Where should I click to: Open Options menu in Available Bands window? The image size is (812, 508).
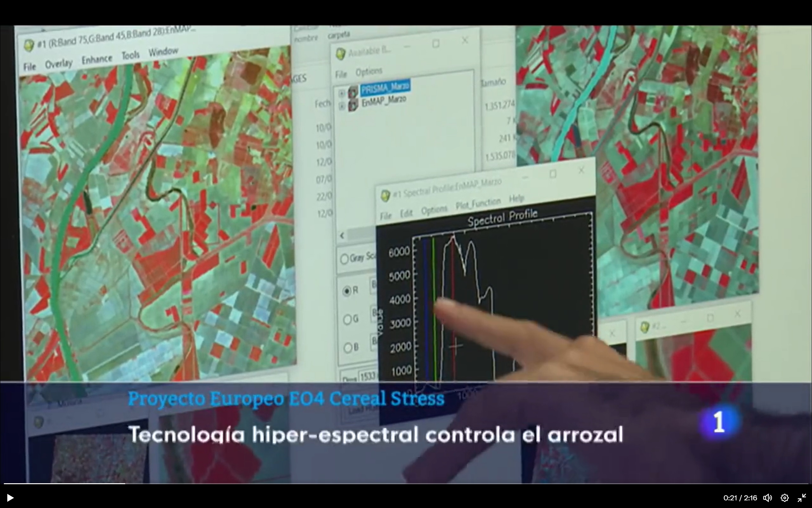tap(369, 71)
